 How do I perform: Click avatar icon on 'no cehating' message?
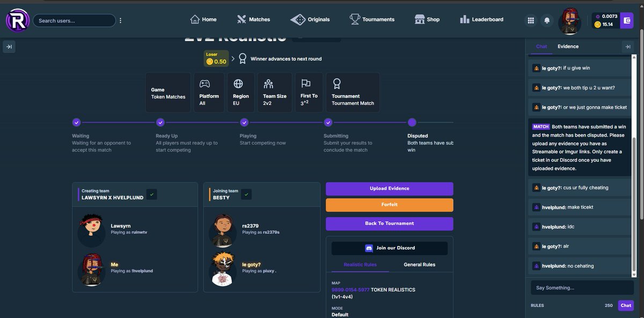click(536, 266)
